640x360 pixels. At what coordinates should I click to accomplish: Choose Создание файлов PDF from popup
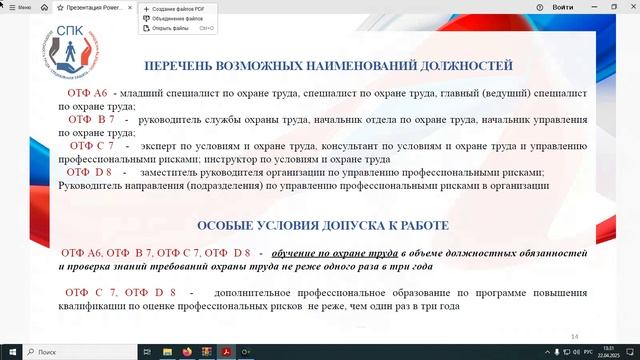pyautogui.click(x=178, y=9)
